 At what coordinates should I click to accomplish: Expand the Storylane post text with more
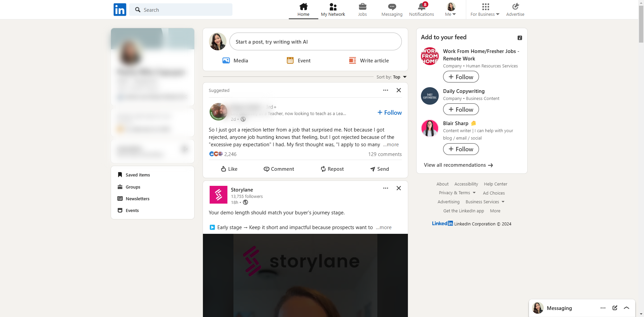coord(383,227)
